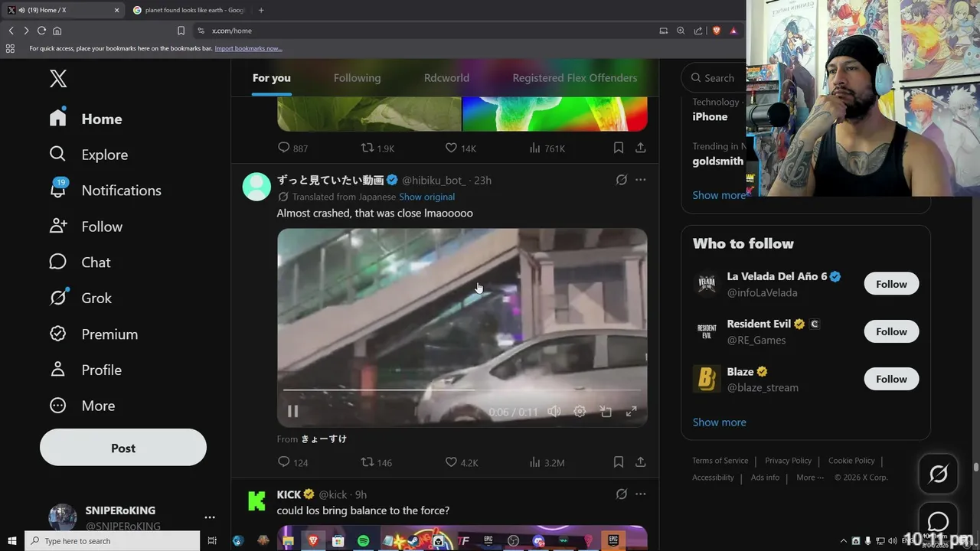Open Notifications with 19 badge
This screenshot has width=980, height=551.
tap(105, 191)
